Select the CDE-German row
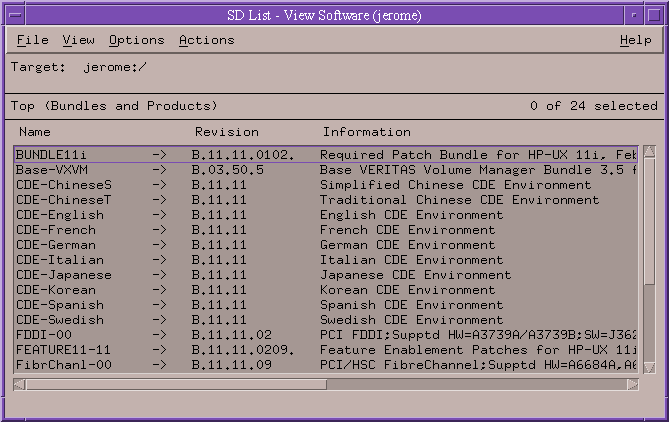Screen dimensions: 669x422 pos(326,245)
